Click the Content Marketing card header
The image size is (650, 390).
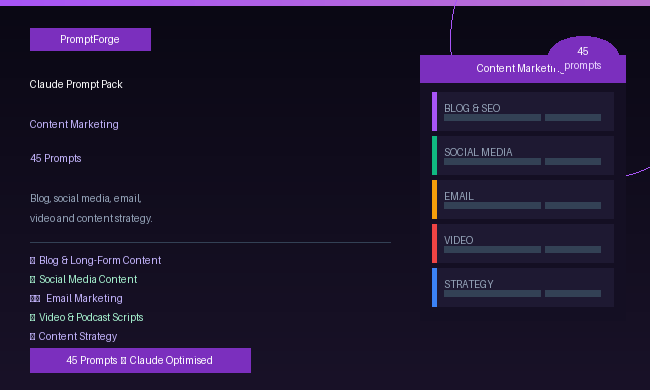(523, 69)
